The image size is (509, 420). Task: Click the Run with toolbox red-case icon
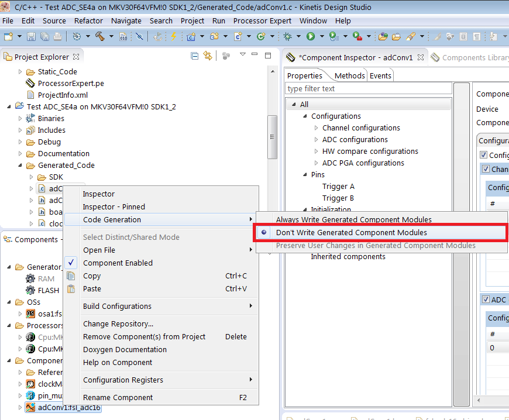click(x=357, y=36)
